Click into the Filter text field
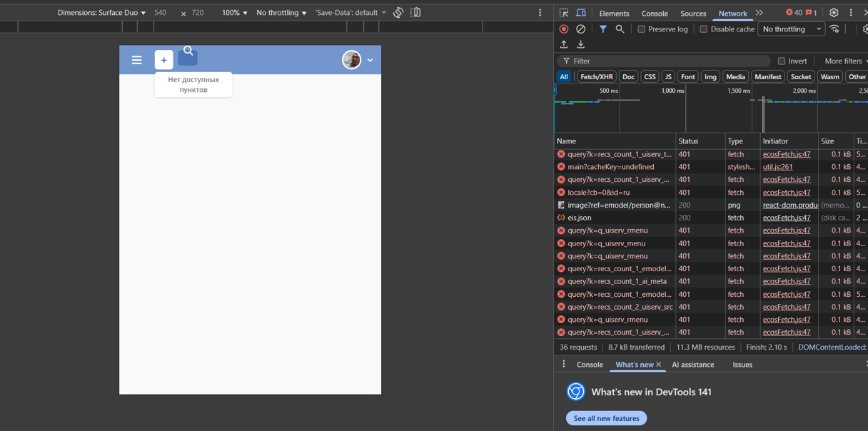This screenshot has width=868, height=431. tap(667, 61)
